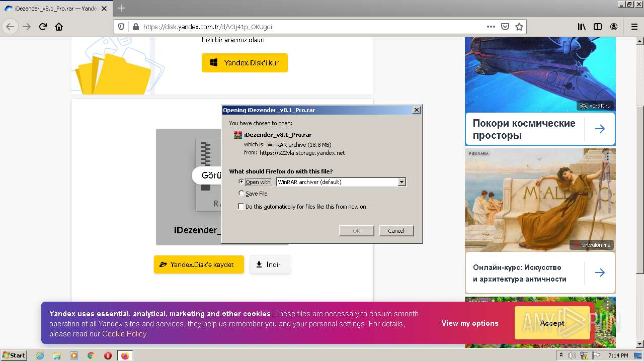Viewport: 644px width, 362px height.
Task: Open the volume speaker tray icon
Action: [x=573, y=355]
